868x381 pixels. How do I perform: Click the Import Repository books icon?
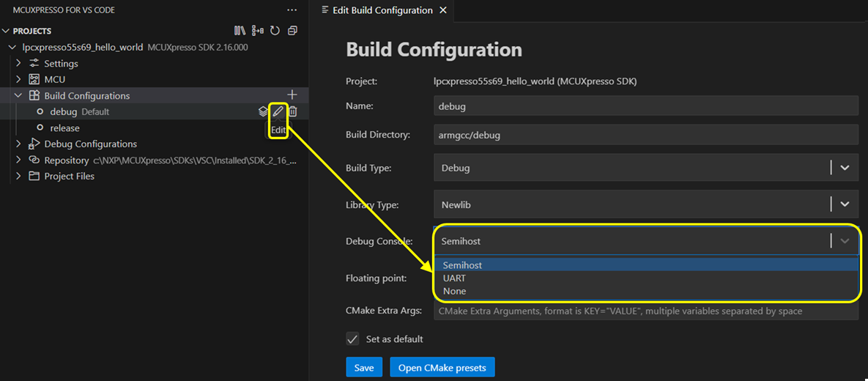(240, 31)
